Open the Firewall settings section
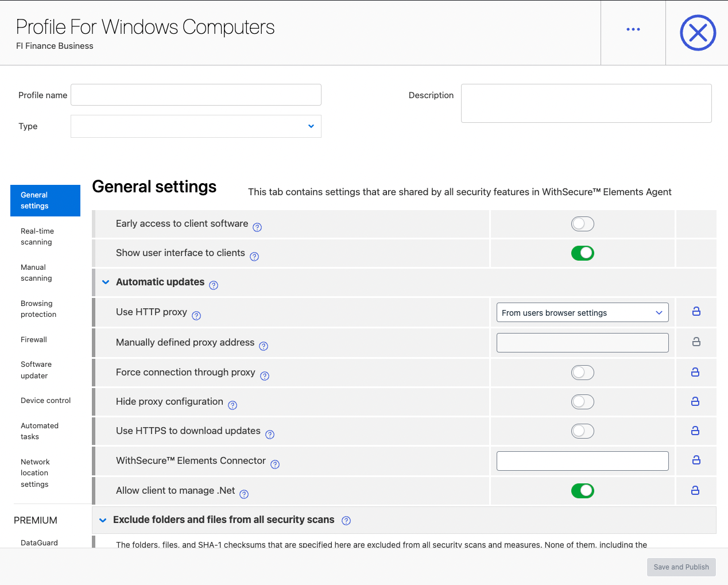 (x=33, y=339)
